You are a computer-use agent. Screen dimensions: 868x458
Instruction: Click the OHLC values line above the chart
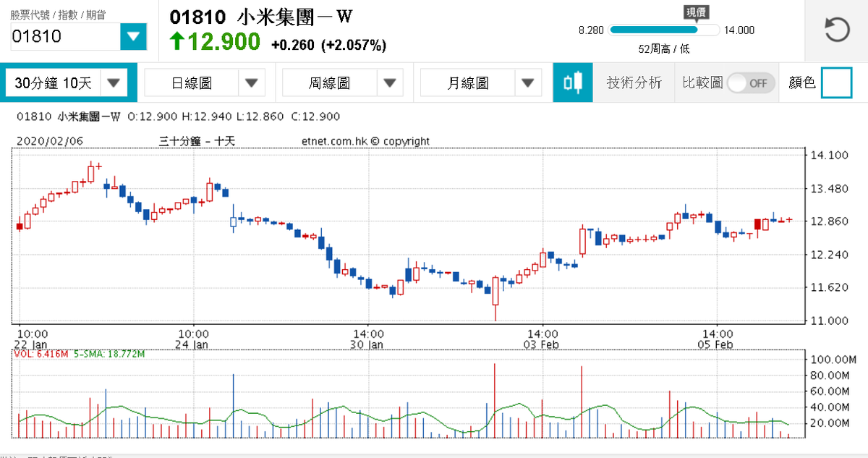click(x=234, y=116)
